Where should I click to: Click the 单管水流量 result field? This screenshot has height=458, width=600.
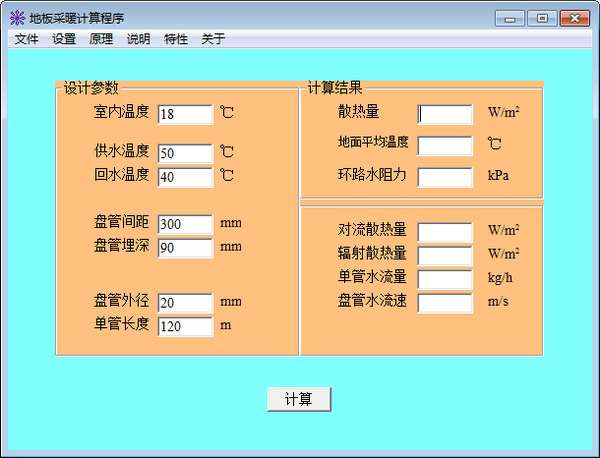(x=445, y=279)
